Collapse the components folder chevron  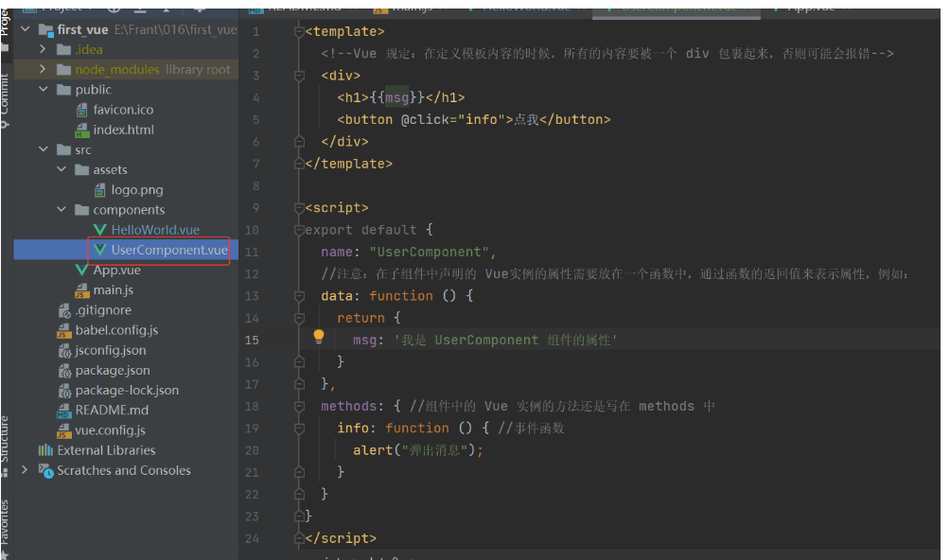pos(62,209)
